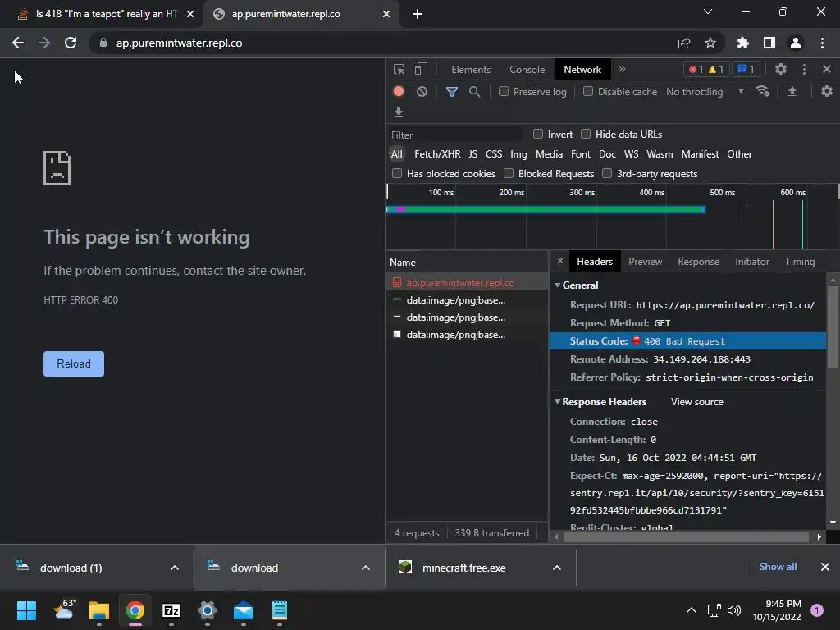Open the No throttling dropdown
Viewport: 840px width, 630px height.
[x=705, y=92]
